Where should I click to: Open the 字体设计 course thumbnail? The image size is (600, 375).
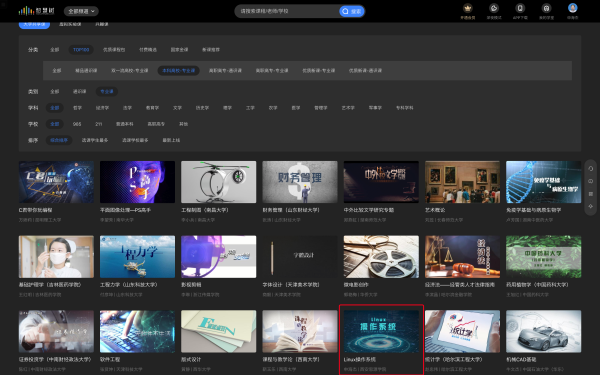coord(300,256)
